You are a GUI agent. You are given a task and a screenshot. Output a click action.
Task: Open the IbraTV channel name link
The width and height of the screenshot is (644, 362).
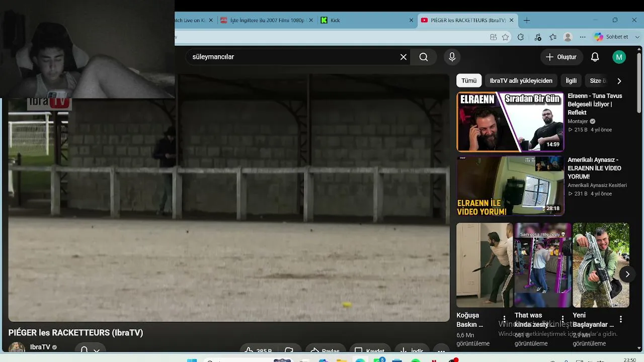pos(40,347)
